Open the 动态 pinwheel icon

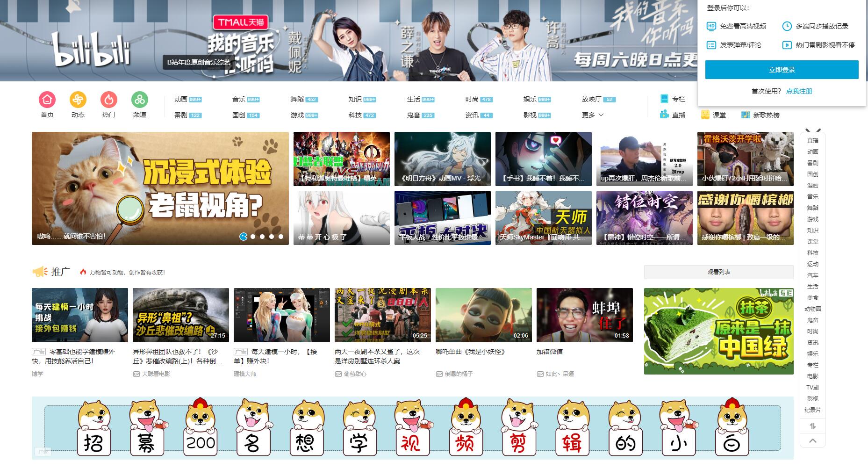[x=78, y=99]
